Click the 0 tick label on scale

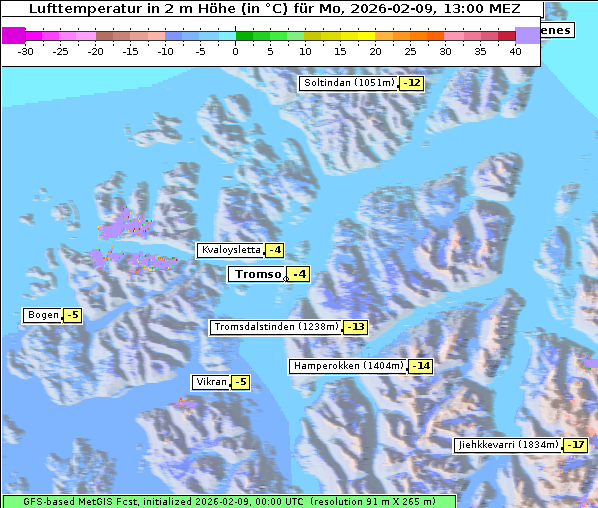(235, 51)
